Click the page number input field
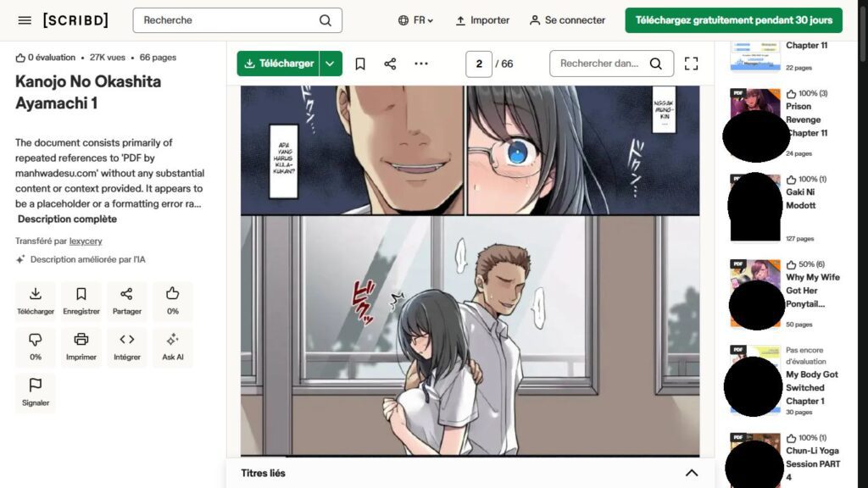868x488 pixels. [479, 64]
